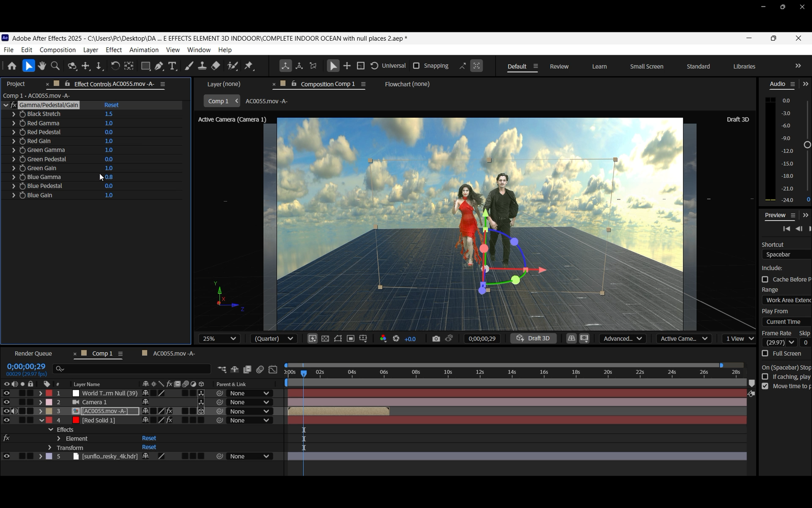Hide the Camera 1 layer eye
This screenshot has height=508, width=812.
coord(7,402)
